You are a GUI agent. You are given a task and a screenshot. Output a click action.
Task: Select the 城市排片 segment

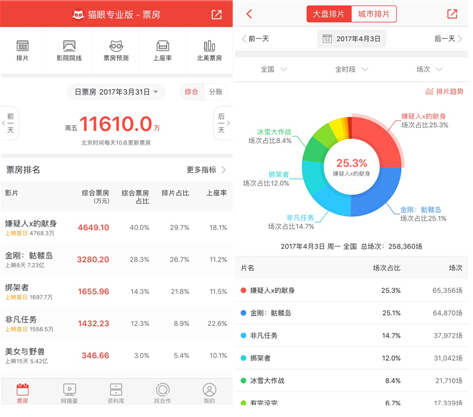pyautogui.click(x=374, y=14)
